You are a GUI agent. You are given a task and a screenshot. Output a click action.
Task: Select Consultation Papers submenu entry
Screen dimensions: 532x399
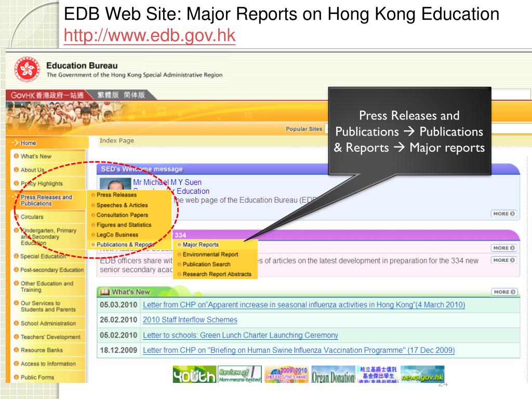[122, 215]
